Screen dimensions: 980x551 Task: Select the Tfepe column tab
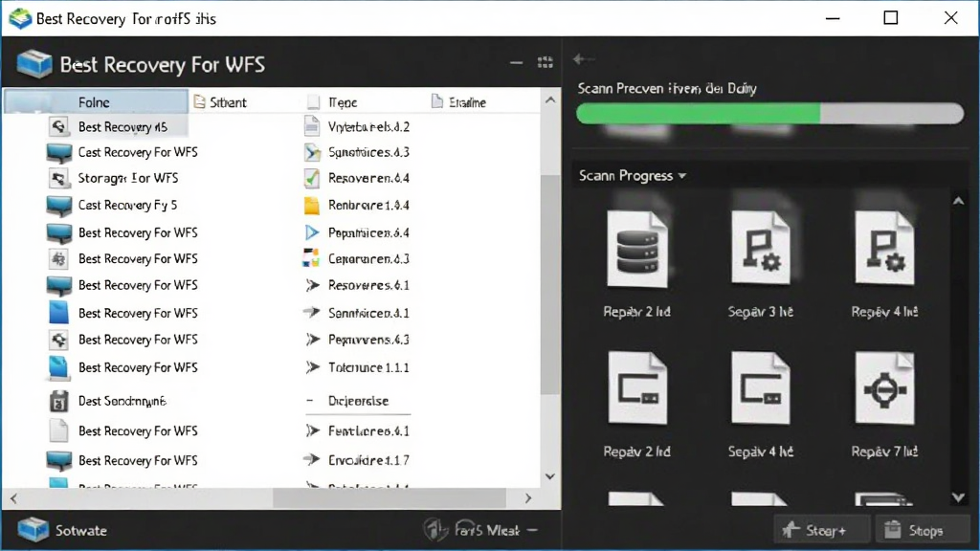click(x=332, y=101)
